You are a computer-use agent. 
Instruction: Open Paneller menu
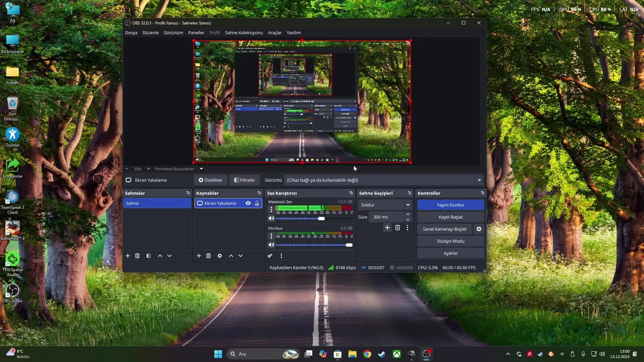196,33
